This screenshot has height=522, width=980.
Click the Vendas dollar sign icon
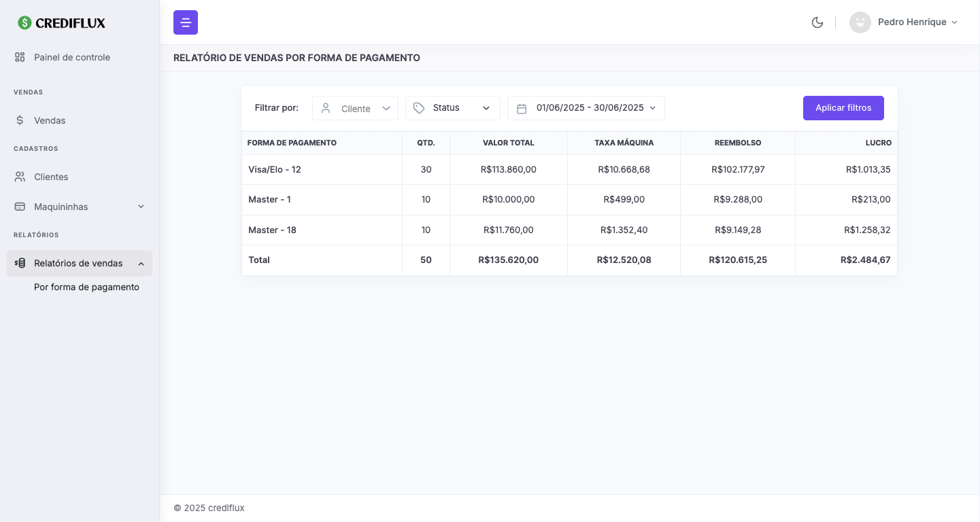coord(20,120)
